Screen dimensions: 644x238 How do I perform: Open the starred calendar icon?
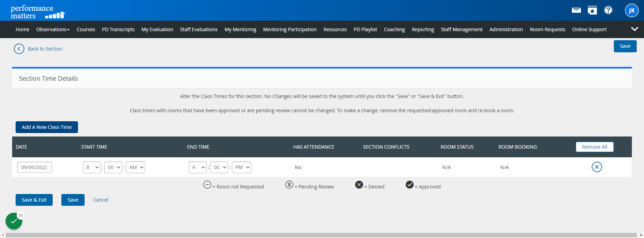pyautogui.click(x=592, y=10)
